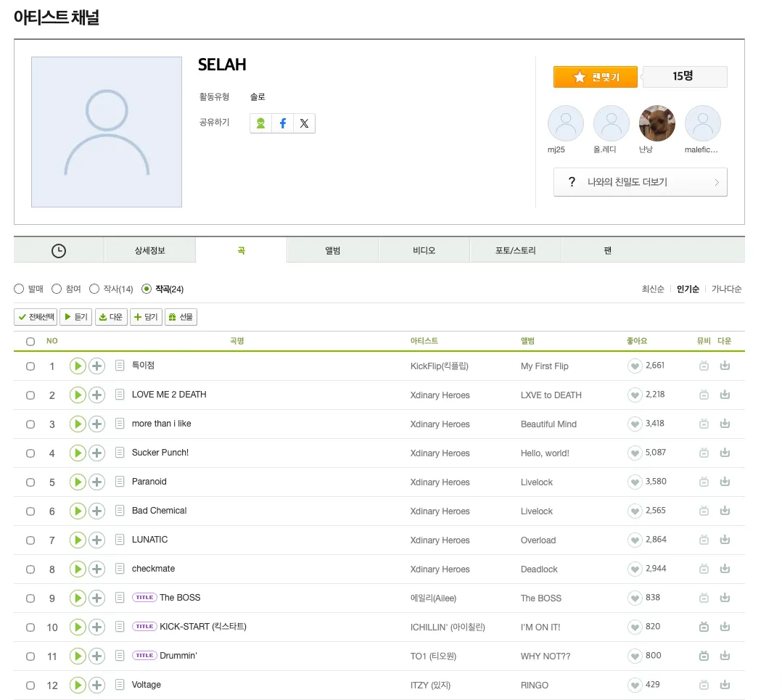Add Drummin' to playlist plus icon
Image resolution: width=782 pixels, height=700 pixels.
click(96, 656)
